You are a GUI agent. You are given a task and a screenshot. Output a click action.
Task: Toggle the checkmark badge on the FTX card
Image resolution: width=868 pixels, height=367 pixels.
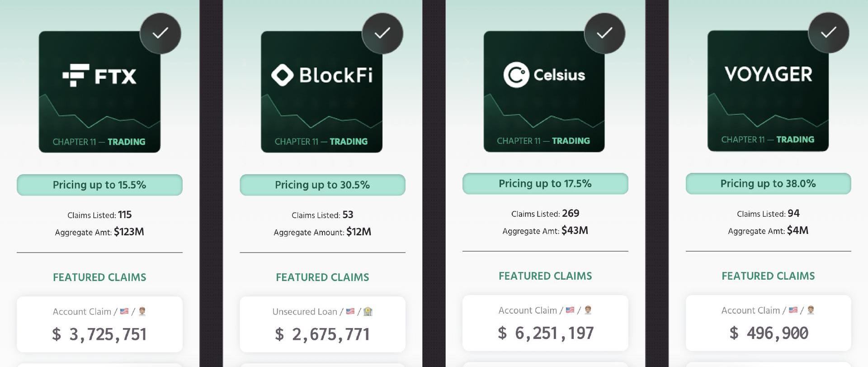[160, 33]
